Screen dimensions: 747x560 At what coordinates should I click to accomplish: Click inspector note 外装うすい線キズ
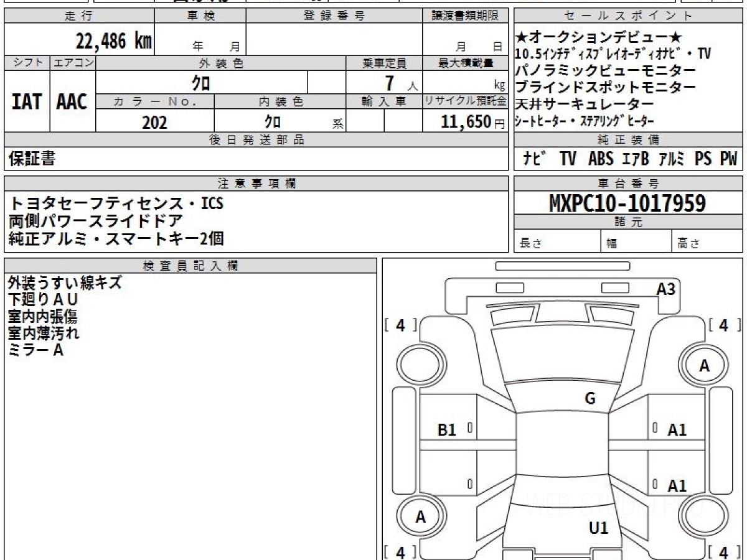point(65,283)
